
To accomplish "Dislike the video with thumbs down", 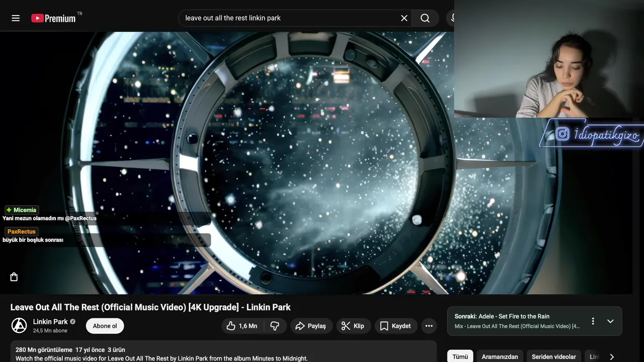I will [x=275, y=326].
